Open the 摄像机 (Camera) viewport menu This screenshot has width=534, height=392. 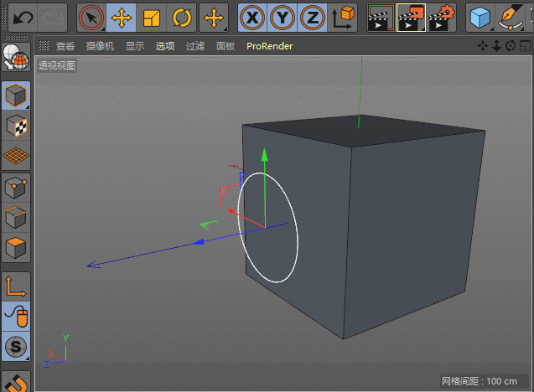point(100,46)
